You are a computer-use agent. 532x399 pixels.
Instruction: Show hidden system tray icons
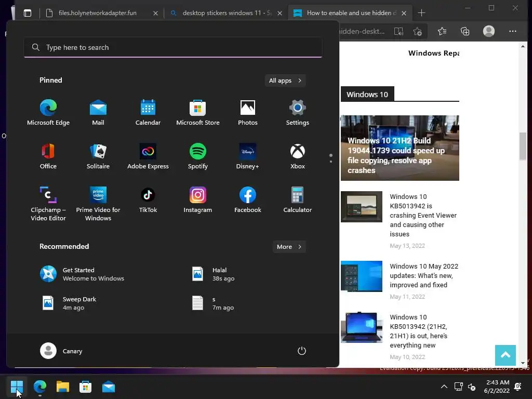444,387
